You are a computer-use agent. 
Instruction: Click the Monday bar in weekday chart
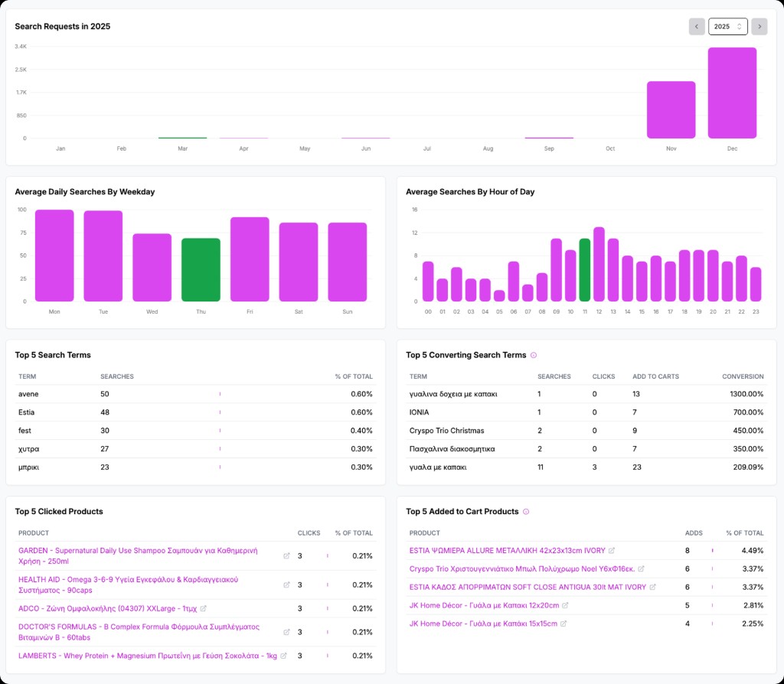click(54, 256)
